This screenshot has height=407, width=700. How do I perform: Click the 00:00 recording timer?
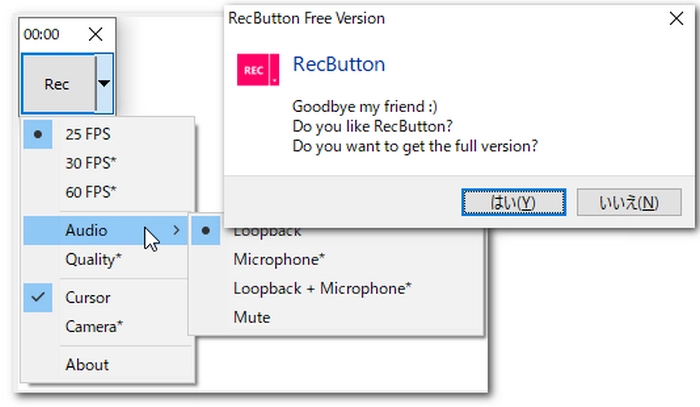pyautogui.click(x=42, y=34)
